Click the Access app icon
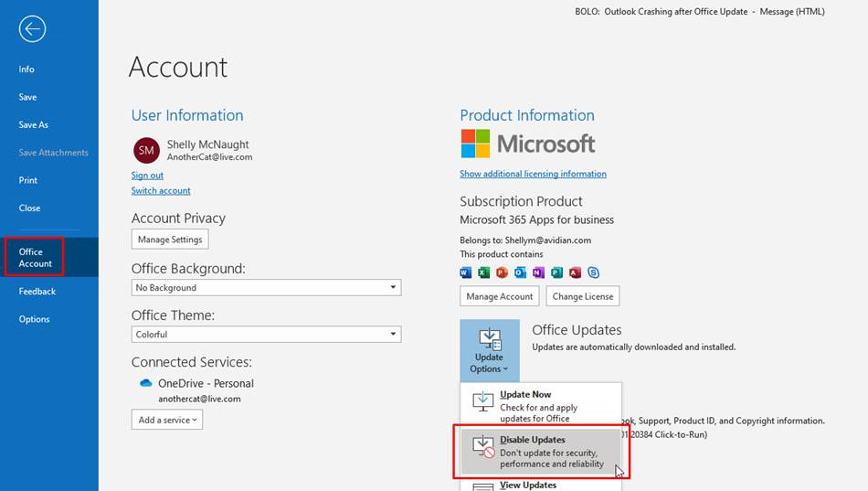This screenshot has height=491, width=868. [575, 272]
